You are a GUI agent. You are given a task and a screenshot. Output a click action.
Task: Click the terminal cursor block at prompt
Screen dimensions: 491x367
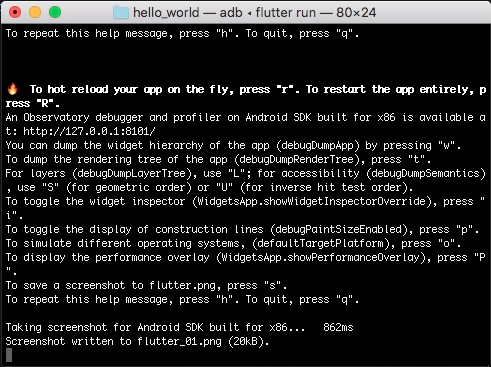click(9, 355)
